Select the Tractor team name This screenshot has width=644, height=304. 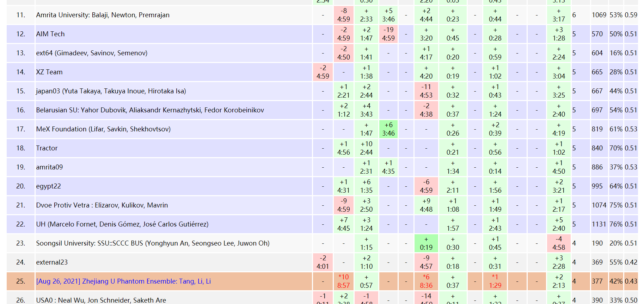click(x=47, y=148)
